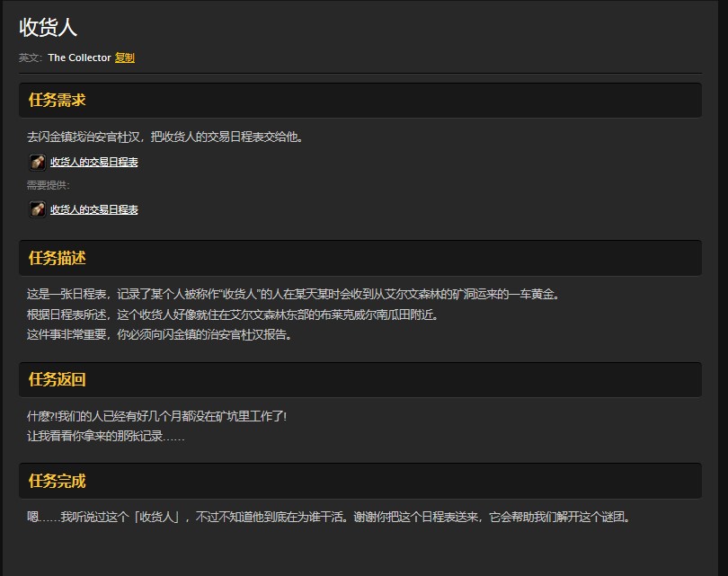
Task: Select the English name text The Collector
Action: [x=79, y=58]
